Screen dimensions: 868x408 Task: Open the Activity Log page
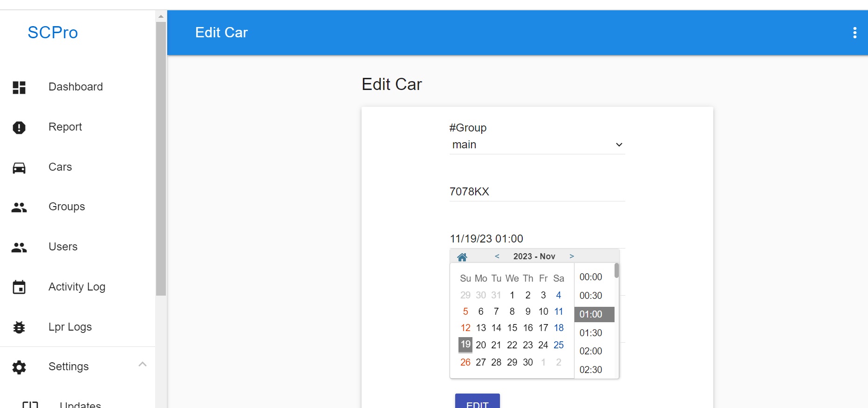pyautogui.click(x=77, y=287)
